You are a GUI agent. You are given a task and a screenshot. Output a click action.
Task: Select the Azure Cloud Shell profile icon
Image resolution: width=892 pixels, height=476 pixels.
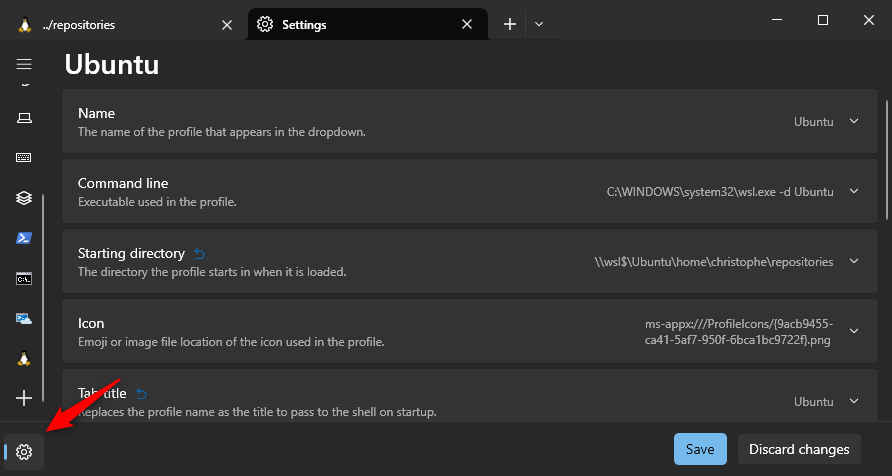[x=24, y=319]
